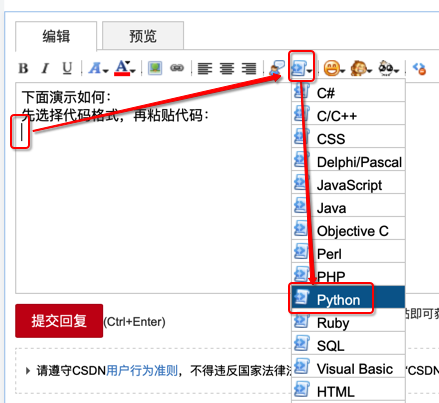Open the font style dropdown
The width and height of the screenshot is (439, 403).
(x=98, y=68)
